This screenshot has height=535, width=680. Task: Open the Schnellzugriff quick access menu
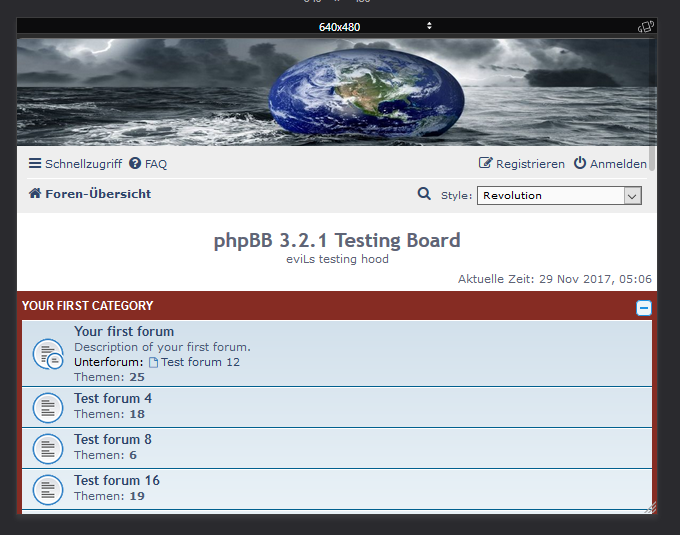point(75,164)
